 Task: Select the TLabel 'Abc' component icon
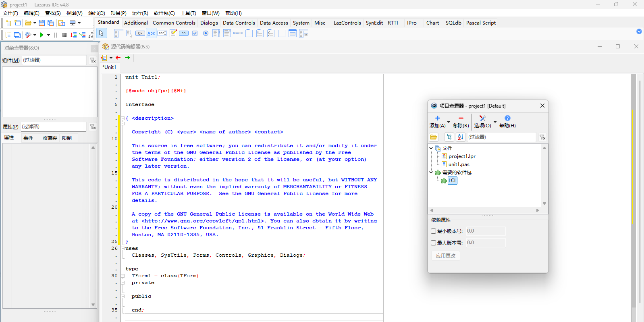point(151,33)
